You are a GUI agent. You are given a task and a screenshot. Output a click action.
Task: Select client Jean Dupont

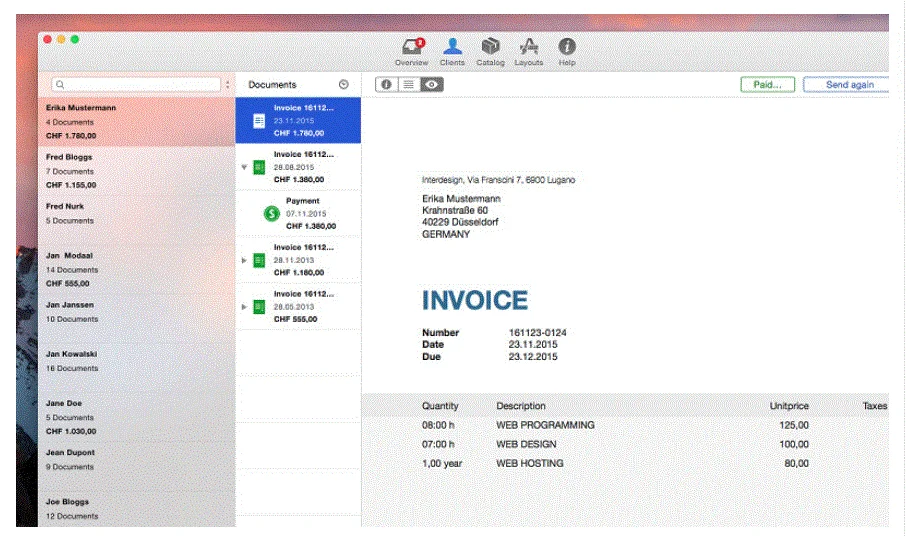pos(137,466)
